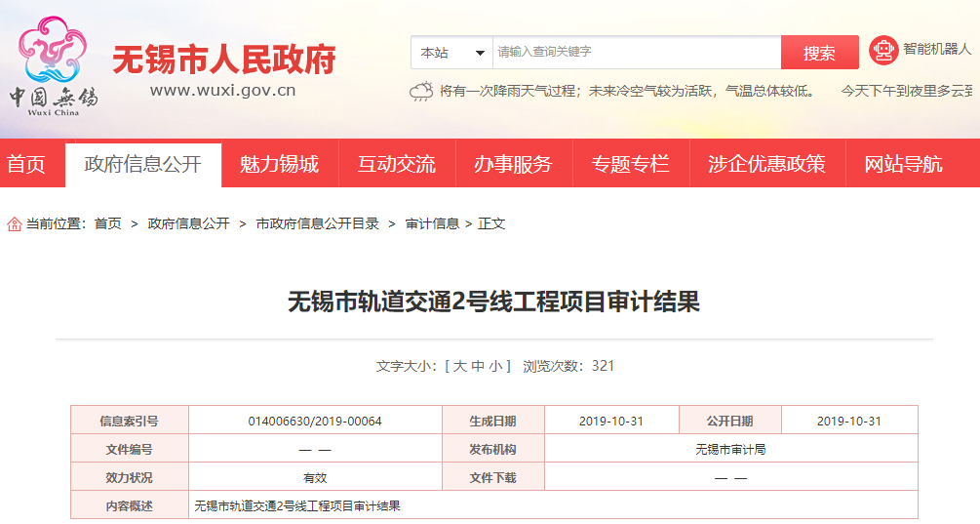Open the 互动交流 navigation tab
Screen dimensions: 980x524
point(396,164)
